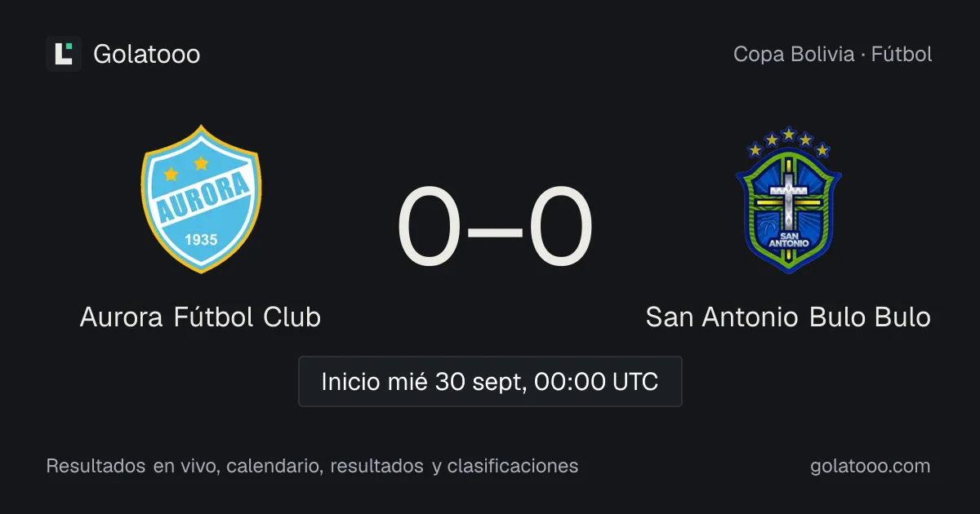This screenshot has width=980, height=514.
Task: Click the word Fútbol in the header
Action: [x=902, y=54]
